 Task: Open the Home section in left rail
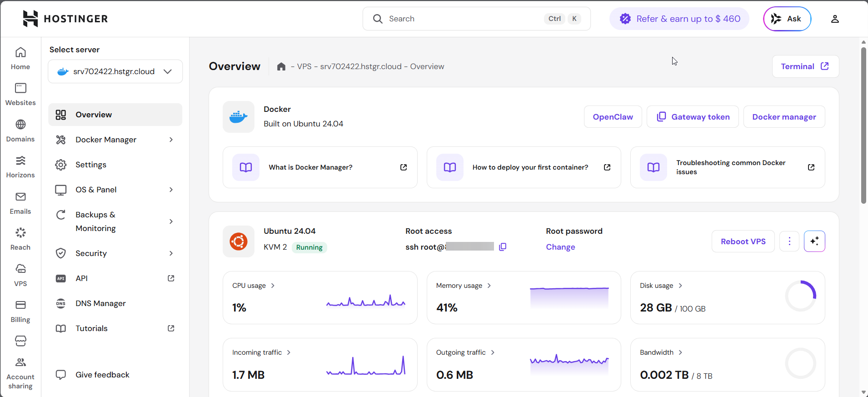(x=20, y=59)
